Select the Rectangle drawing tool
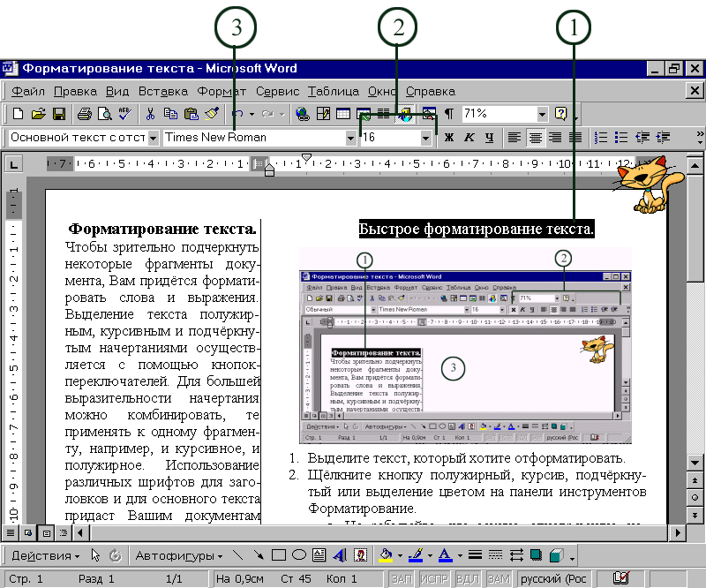Viewport: 706px width, 588px height. pyautogui.click(x=279, y=555)
